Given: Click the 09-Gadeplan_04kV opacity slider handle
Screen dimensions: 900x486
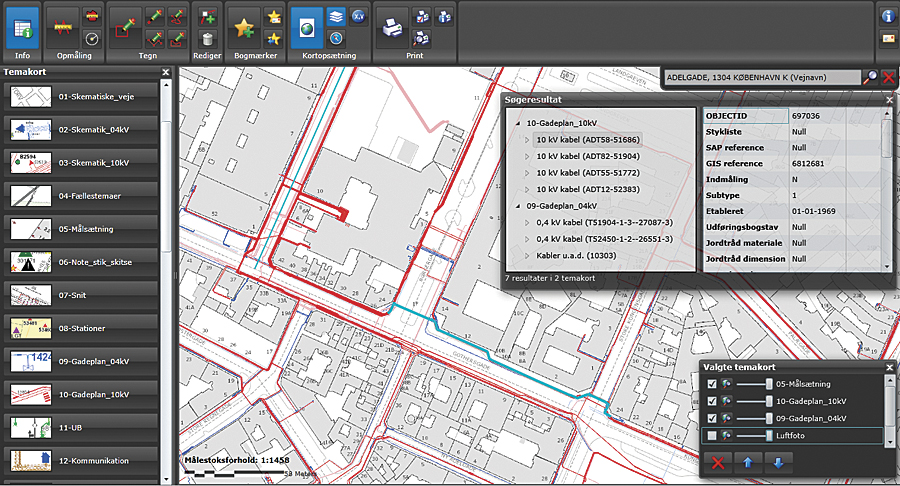Looking at the screenshot, I should click(768, 418).
